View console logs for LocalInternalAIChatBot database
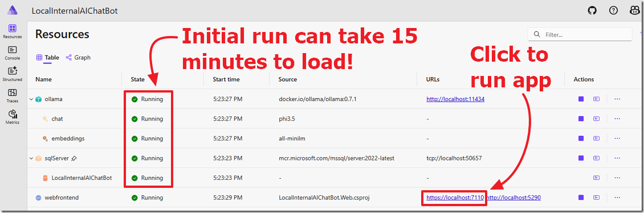The width and height of the screenshot is (644, 213). [596, 178]
